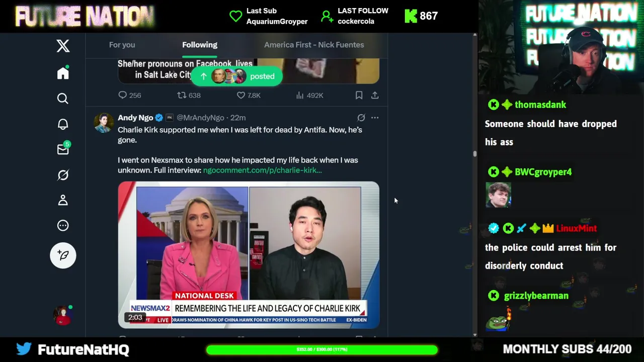Bookmark the top post
This screenshot has width=644, height=362.
[359, 95]
